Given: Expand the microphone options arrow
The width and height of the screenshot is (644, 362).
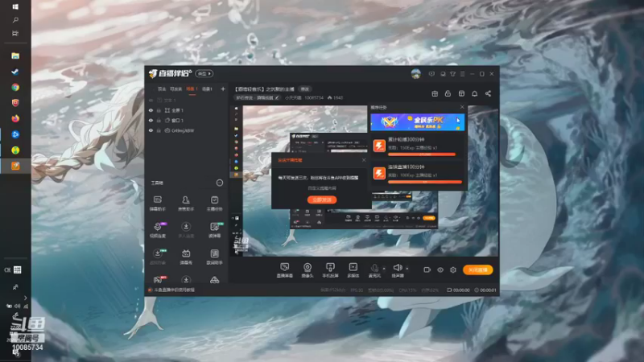Looking at the screenshot, I should point(384,269).
